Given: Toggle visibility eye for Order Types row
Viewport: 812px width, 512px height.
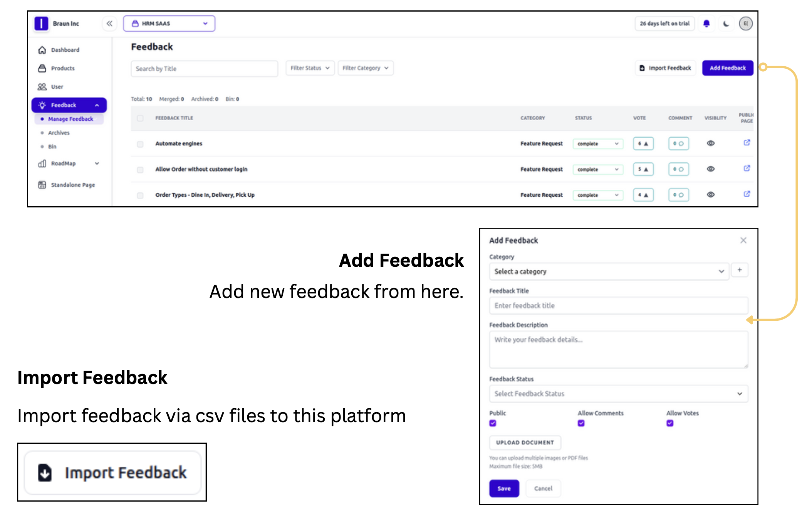Looking at the screenshot, I should (x=711, y=195).
